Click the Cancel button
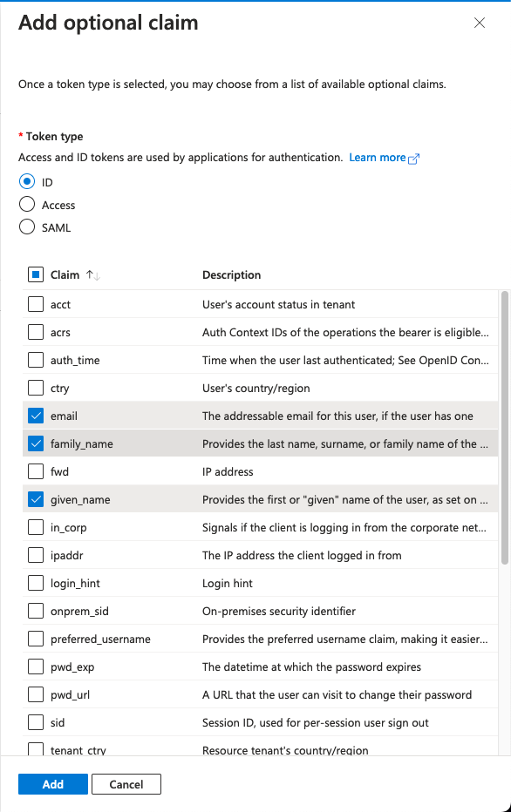 click(126, 784)
